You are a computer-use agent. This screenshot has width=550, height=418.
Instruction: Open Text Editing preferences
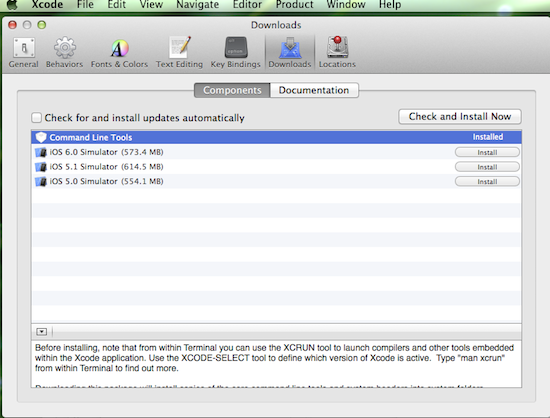click(x=180, y=52)
